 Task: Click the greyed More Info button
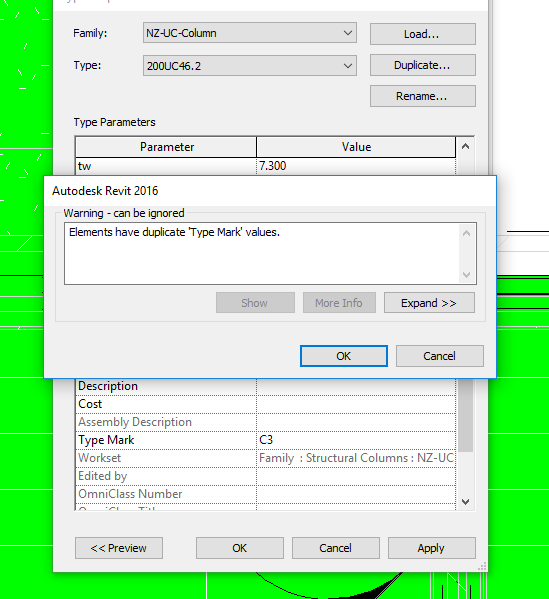pos(339,303)
